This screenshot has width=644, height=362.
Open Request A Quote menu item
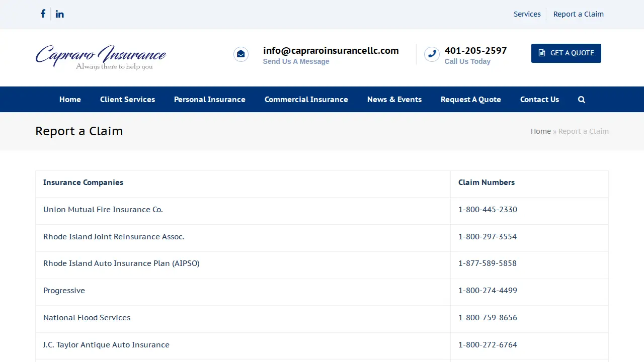(x=471, y=100)
